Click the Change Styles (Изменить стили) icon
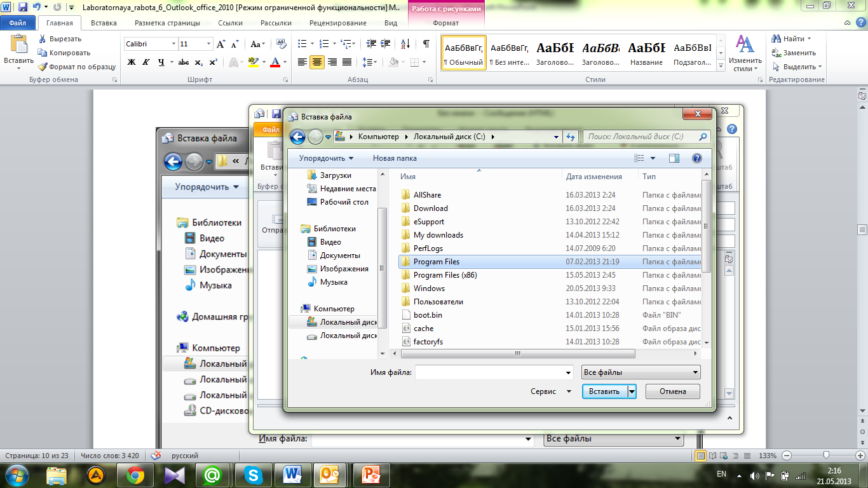This screenshot has height=488, width=868. click(745, 54)
